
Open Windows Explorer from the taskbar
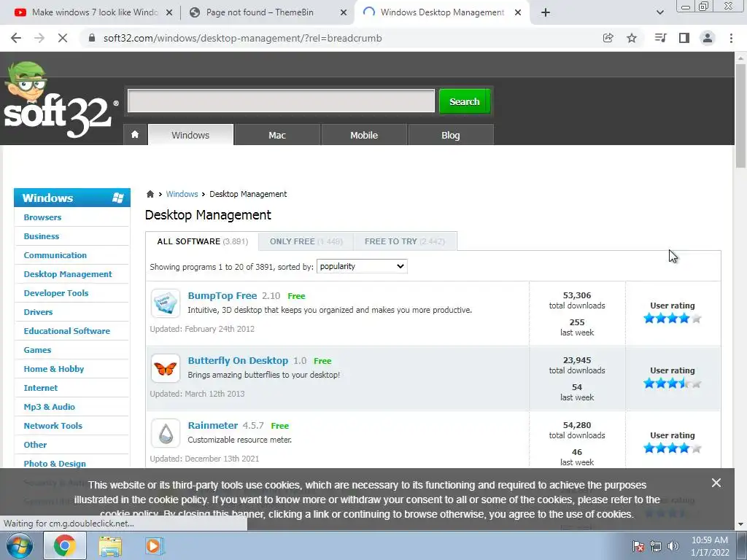tap(110, 546)
